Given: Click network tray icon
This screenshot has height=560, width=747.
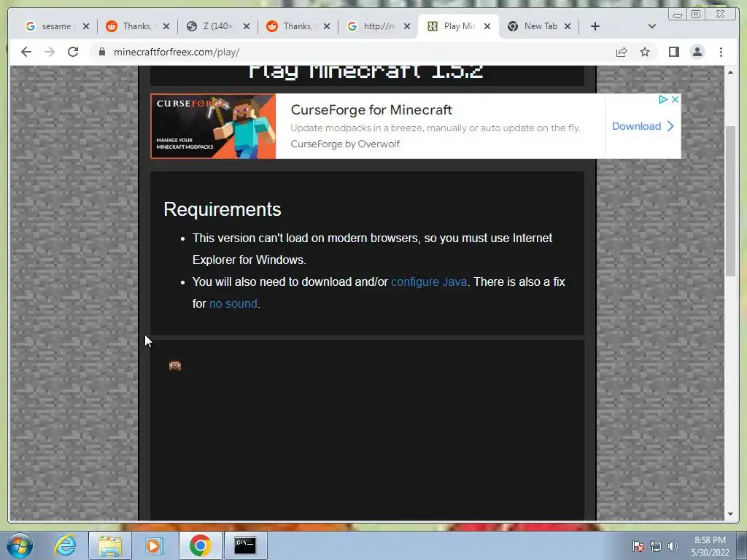Looking at the screenshot, I should tap(656, 546).
